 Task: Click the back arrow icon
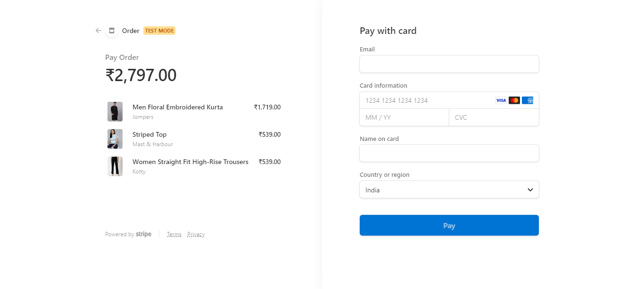tap(98, 31)
